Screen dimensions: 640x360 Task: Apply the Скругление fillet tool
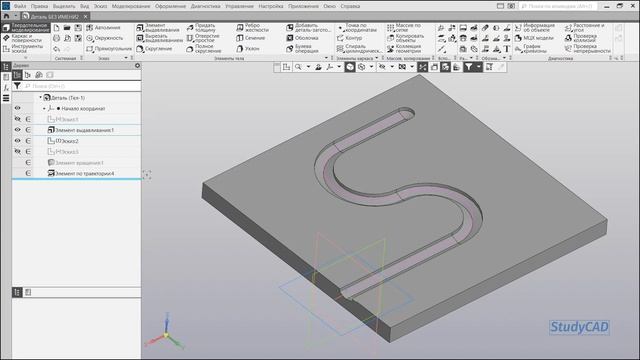(154, 49)
